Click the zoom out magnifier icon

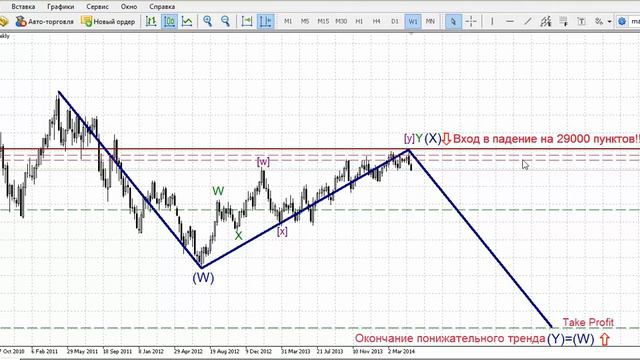(x=225, y=22)
